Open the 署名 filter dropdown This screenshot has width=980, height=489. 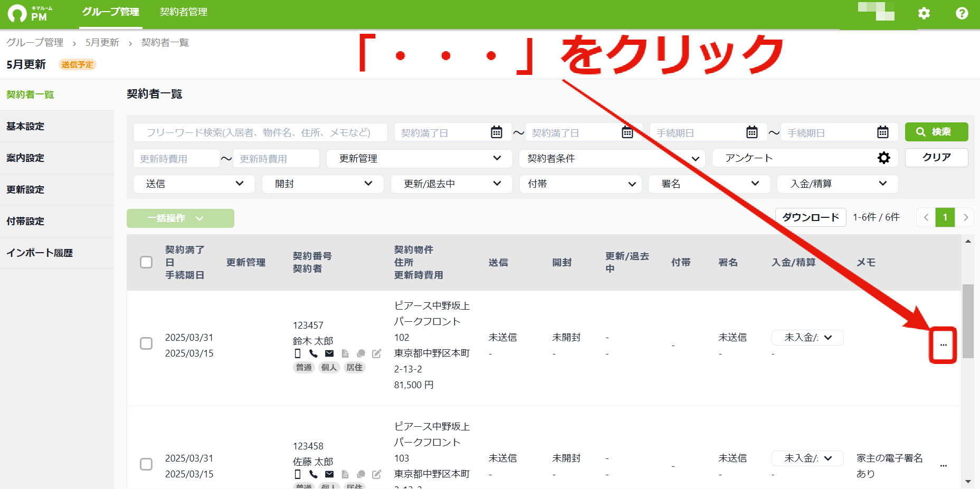pyautogui.click(x=709, y=184)
